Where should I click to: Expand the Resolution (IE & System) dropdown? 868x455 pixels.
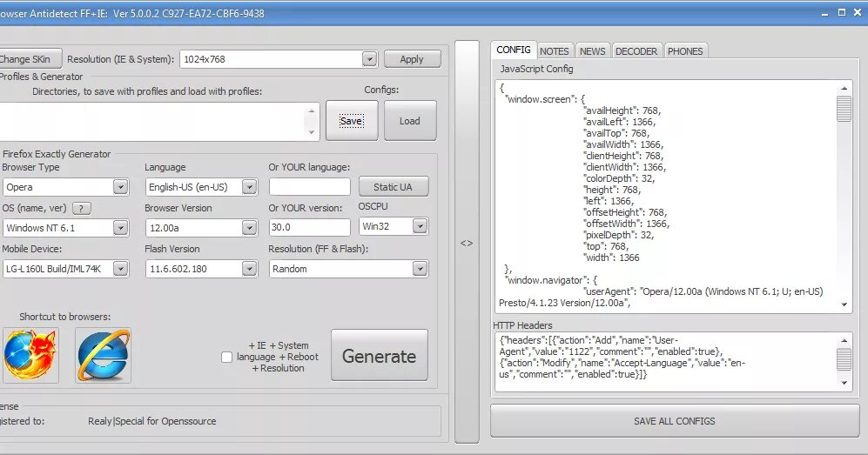pyautogui.click(x=369, y=59)
